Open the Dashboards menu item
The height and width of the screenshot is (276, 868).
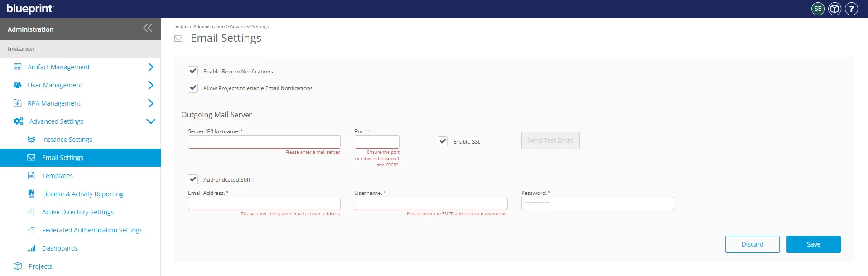[60, 248]
